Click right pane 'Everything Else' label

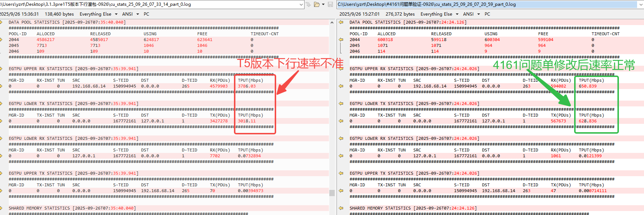(436, 14)
